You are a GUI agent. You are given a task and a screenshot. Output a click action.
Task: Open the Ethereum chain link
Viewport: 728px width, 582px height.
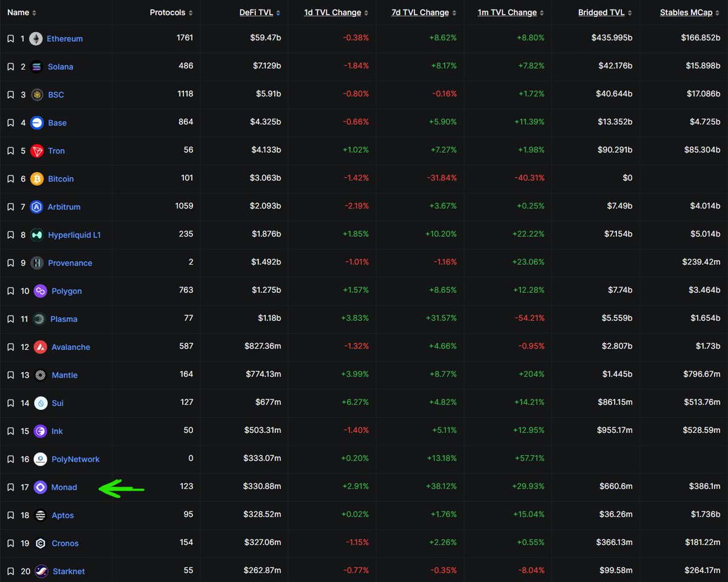coord(65,39)
